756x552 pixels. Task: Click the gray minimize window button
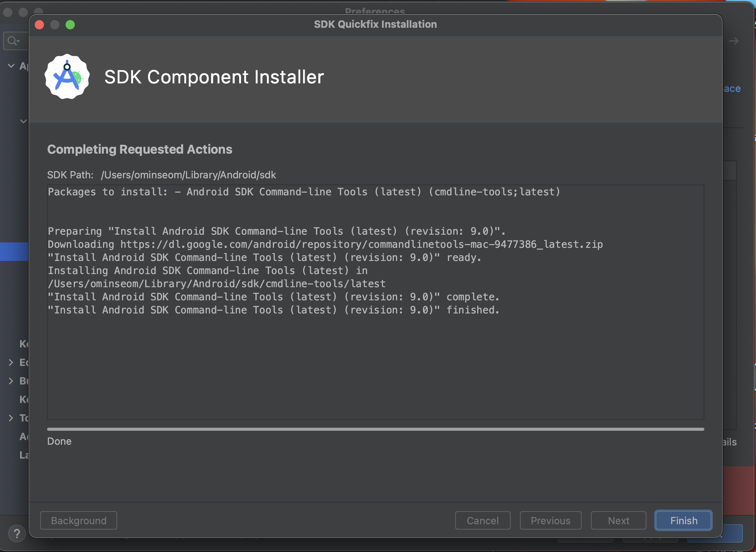point(55,25)
